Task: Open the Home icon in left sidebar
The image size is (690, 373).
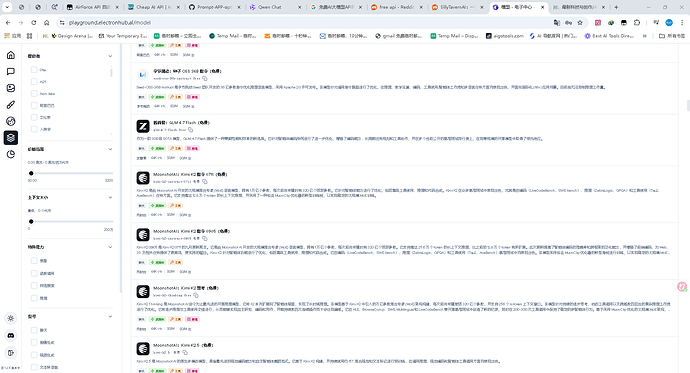Action: (11, 55)
